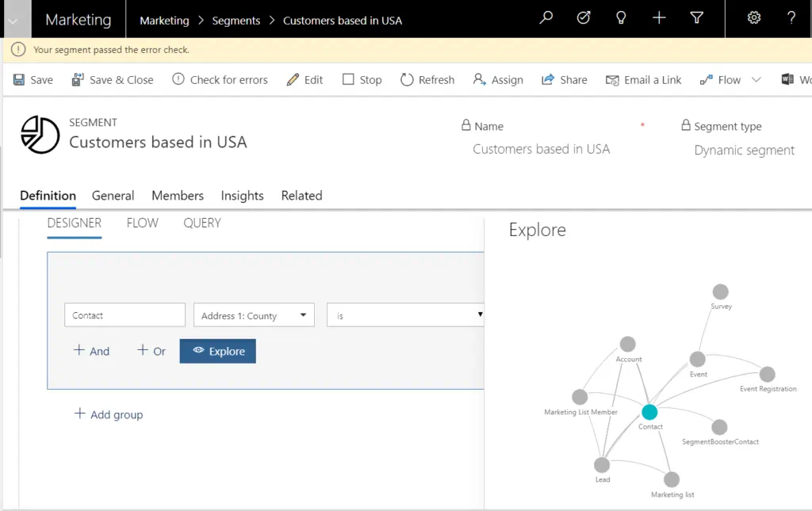Click the plus quick create icon
The image size is (812, 511).
pyautogui.click(x=659, y=18)
